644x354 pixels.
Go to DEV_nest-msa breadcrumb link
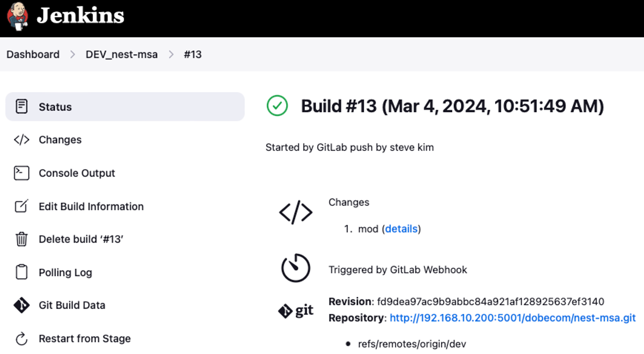[121, 54]
